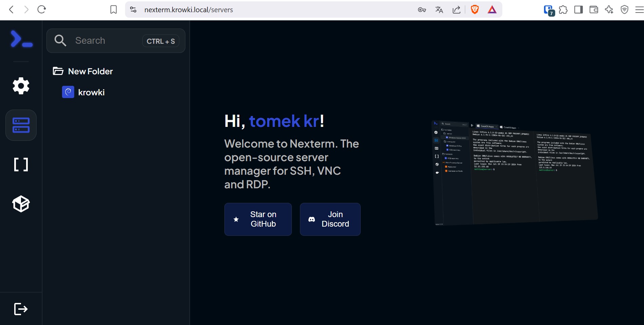Click the Nexterm preview screenshot image
644x325 pixels.
pos(515,173)
